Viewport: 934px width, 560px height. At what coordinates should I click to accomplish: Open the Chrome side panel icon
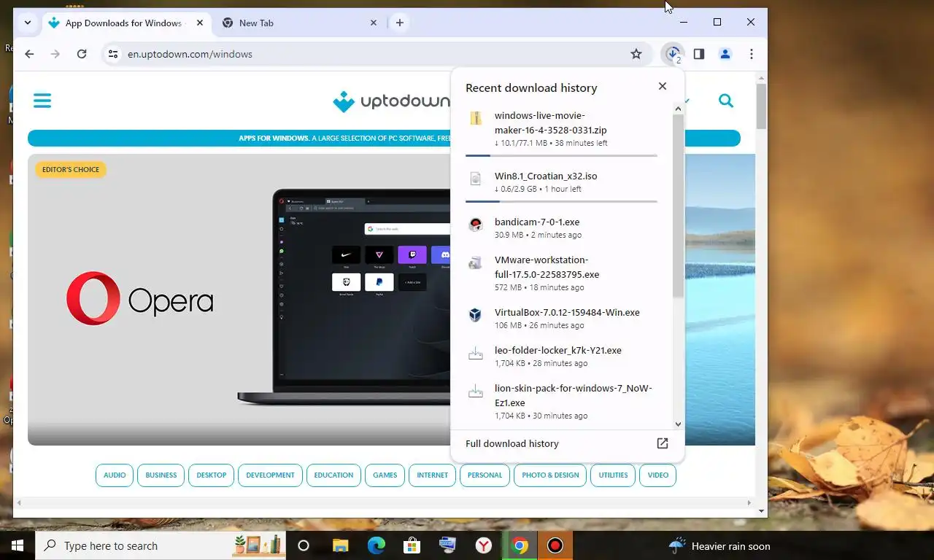699,54
